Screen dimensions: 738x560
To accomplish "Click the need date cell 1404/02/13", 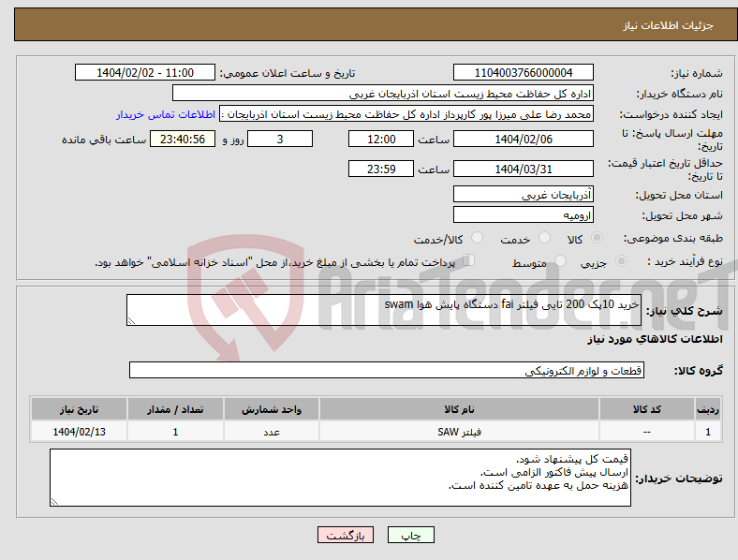I will pyautogui.click(x=79, y=432).
